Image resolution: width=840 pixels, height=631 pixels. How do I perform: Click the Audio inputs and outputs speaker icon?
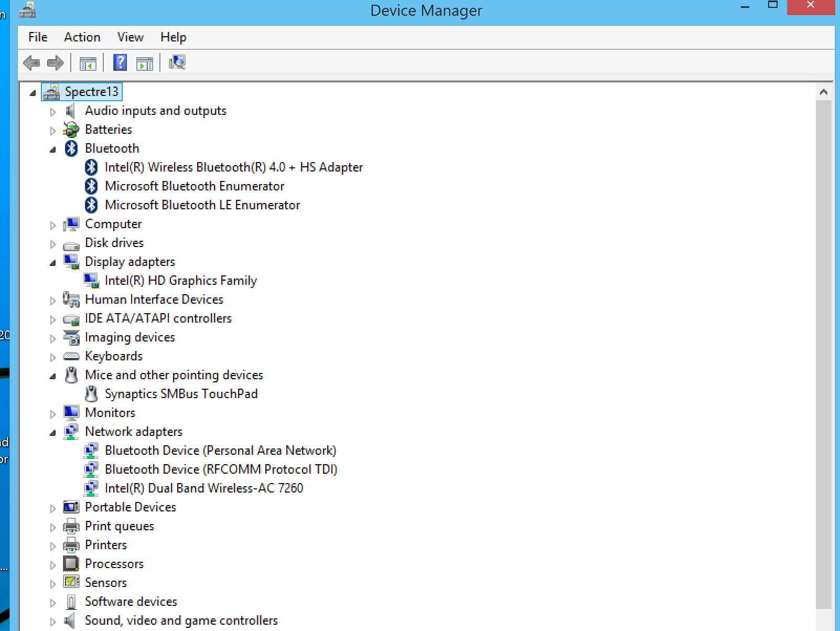71,111
